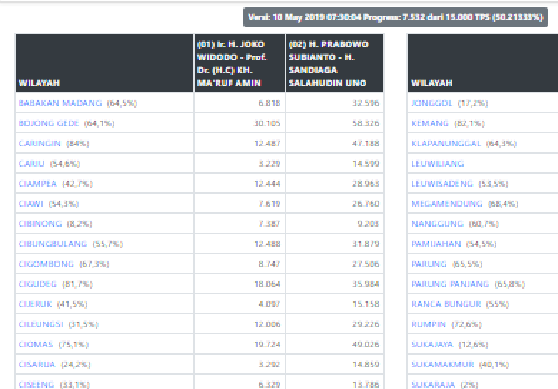This screenshot has height=389, width=558.
Task: Open the KLAPANUNGGAL region link
Action: (x=446, y=143)
